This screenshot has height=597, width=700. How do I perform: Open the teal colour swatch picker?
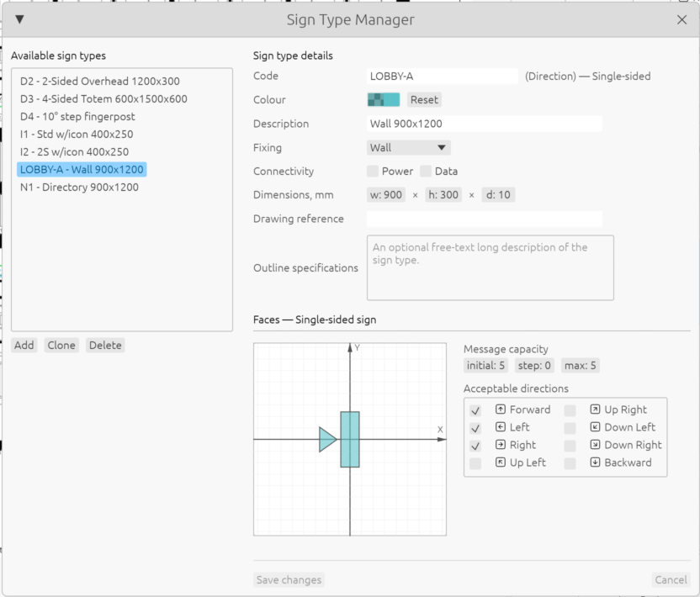tap(384, 99)
